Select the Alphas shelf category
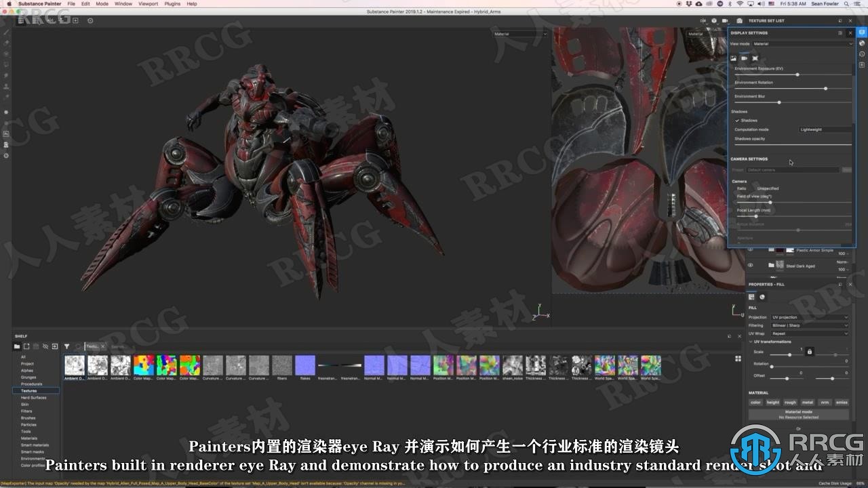This screenshot has width=868, height=488. click(x=27, y=370)
